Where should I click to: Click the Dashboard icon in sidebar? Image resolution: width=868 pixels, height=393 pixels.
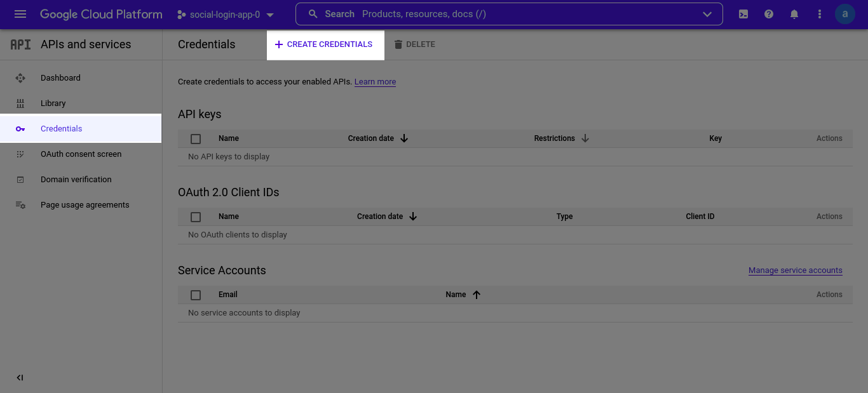20,78
